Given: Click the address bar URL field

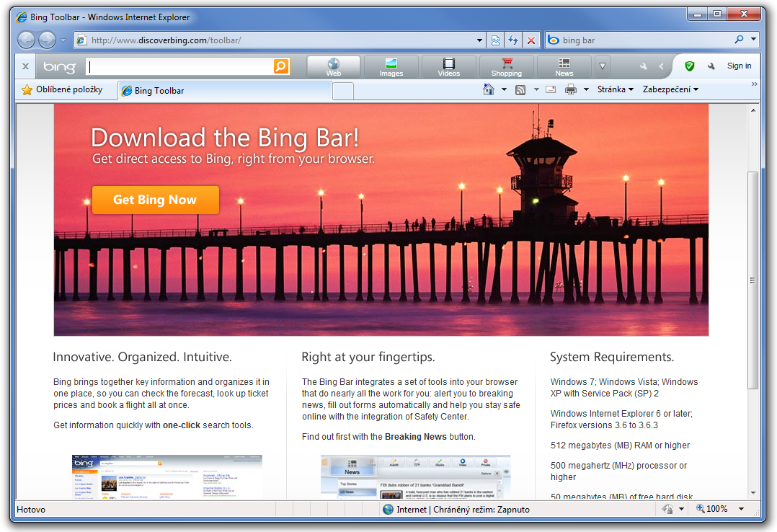Looking at the screenshot, I should click(x=274, y=40).
